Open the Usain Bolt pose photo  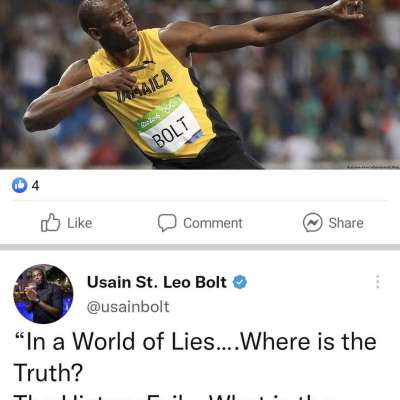(x=200, y=84)
